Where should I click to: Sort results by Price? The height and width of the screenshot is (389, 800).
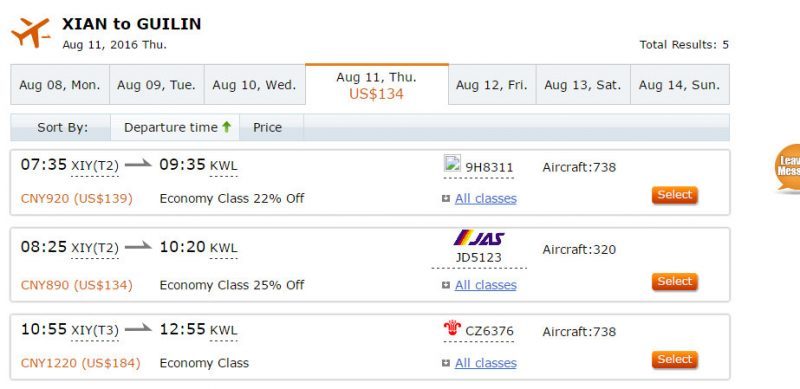pos(267,127)
